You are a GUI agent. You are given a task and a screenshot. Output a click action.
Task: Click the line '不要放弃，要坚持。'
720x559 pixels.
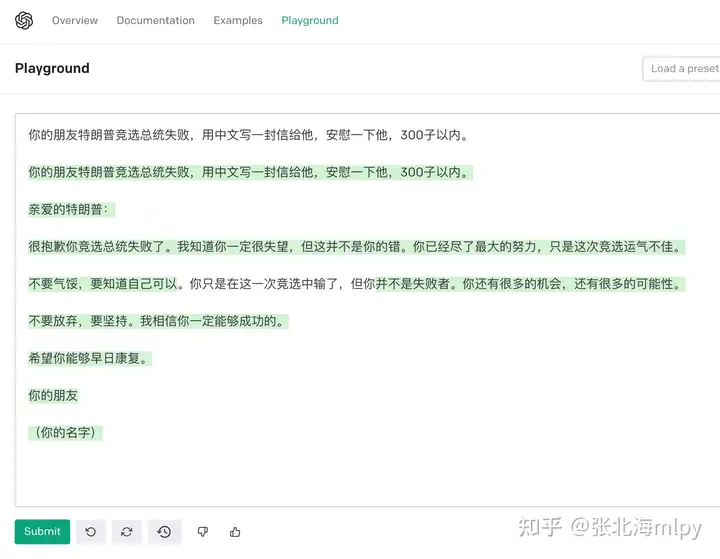(x=158, y=321)
